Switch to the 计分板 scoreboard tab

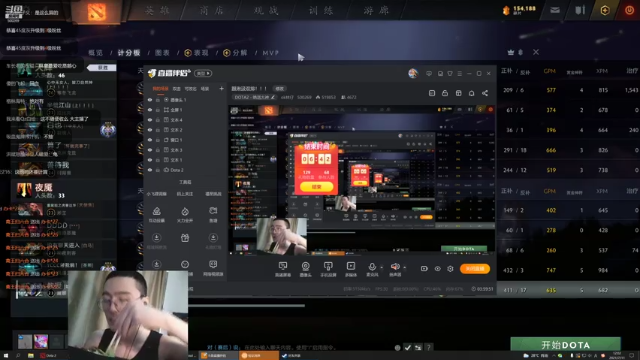click(x=129, y=53)
